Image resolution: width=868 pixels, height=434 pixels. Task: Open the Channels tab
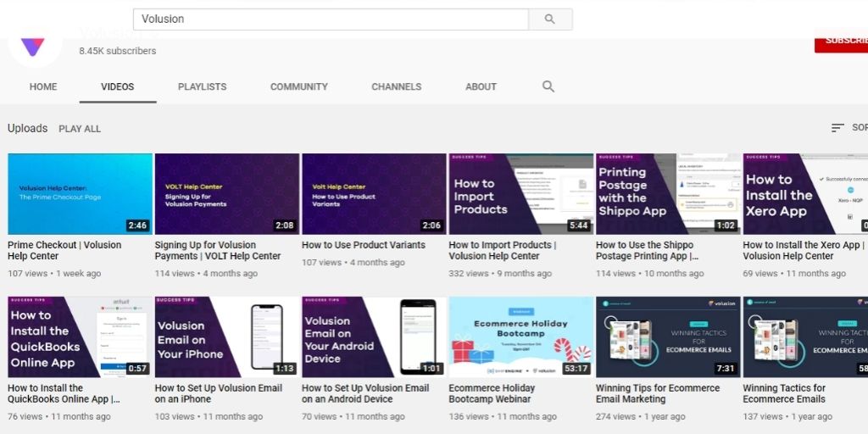(397, 87)
